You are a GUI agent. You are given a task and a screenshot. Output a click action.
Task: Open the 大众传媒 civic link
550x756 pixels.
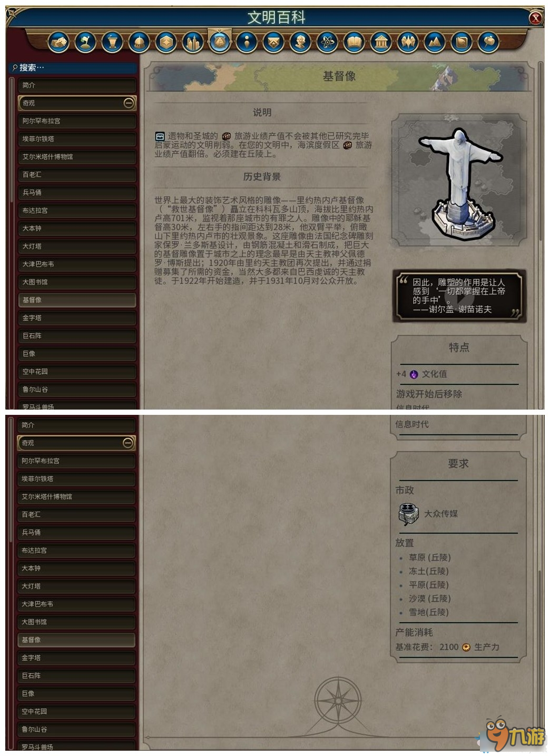coord(441,514)
